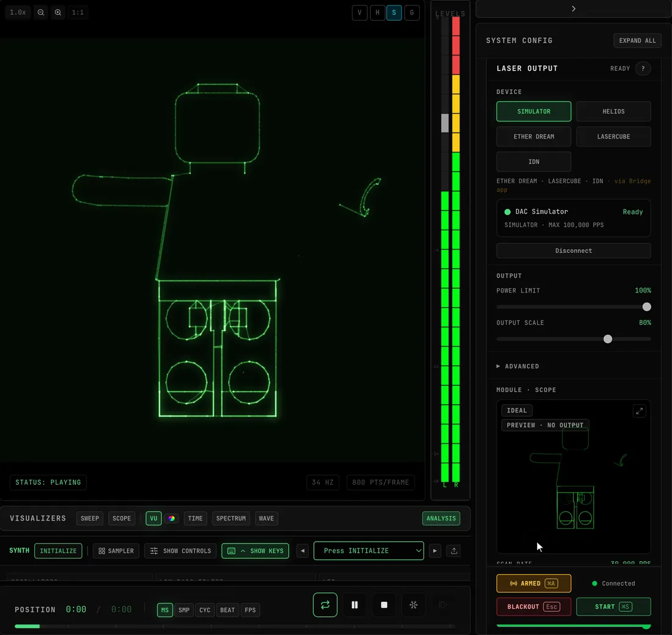This screenshot has width=672, height=635.
Task: Click the IDEAL scope mode badge
Action: tap(517, 410)
